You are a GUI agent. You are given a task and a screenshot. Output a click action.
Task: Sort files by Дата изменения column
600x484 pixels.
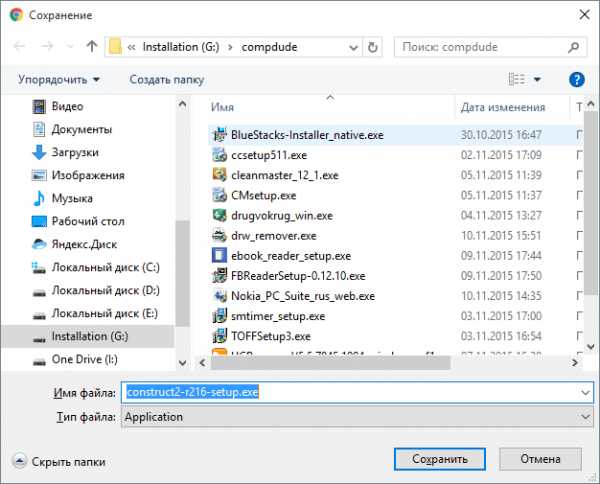click(503, 107)
